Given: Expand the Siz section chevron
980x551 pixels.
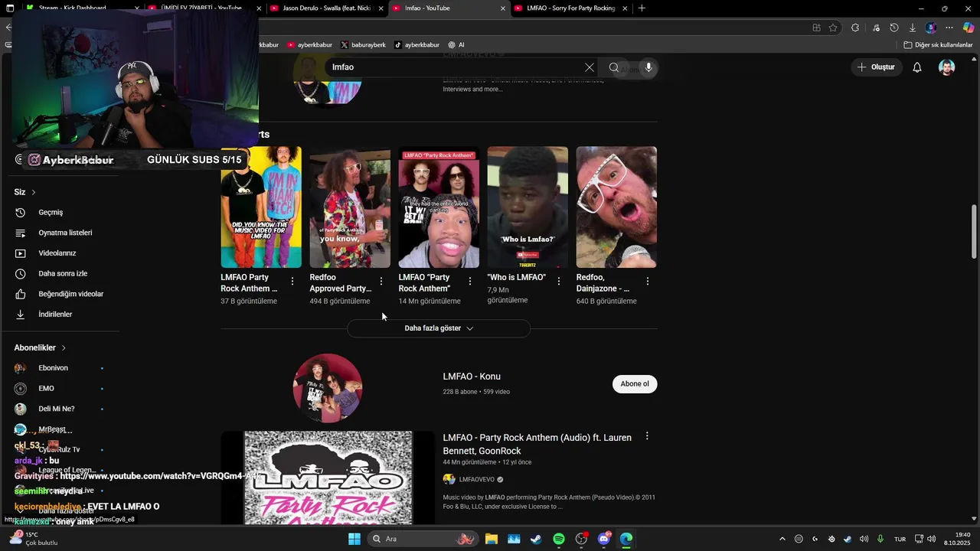Looking at the screenshot, I should click(x=34, y=192).
